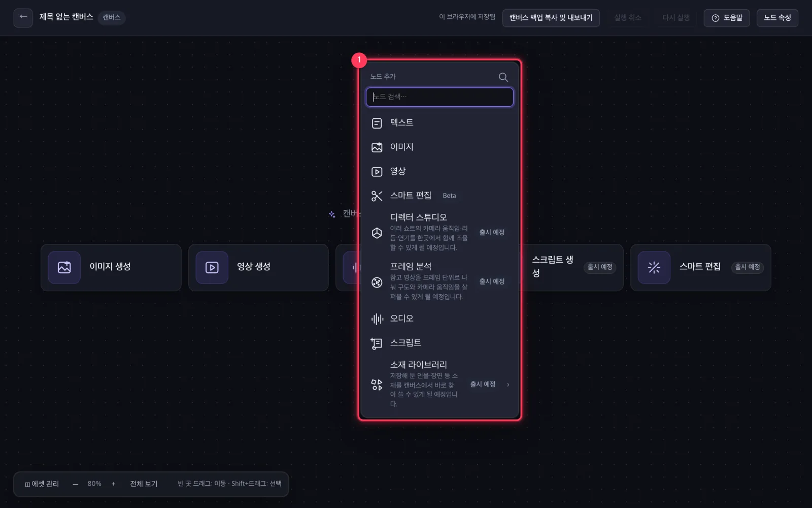Click the 스마트 편집 card label
812x508 pixels.
coord(700,267)
